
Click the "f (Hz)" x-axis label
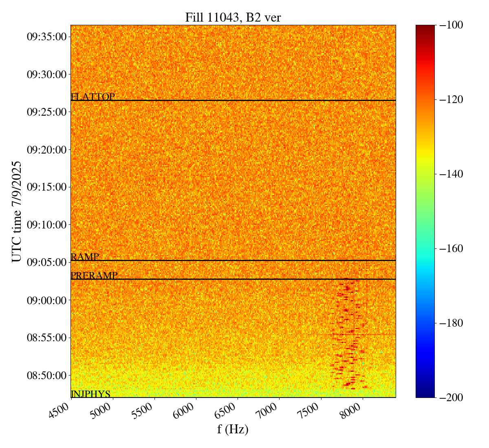point(233,429)
